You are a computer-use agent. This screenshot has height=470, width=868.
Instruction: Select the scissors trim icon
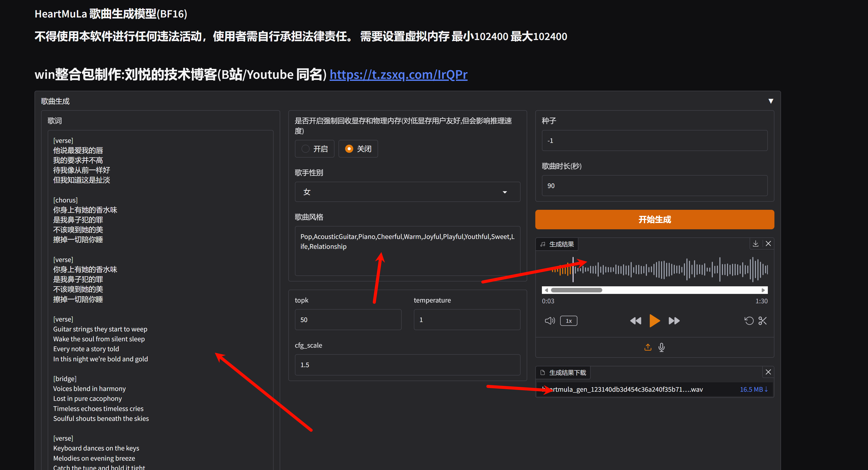pyautogui.click(x=763, y=321)
